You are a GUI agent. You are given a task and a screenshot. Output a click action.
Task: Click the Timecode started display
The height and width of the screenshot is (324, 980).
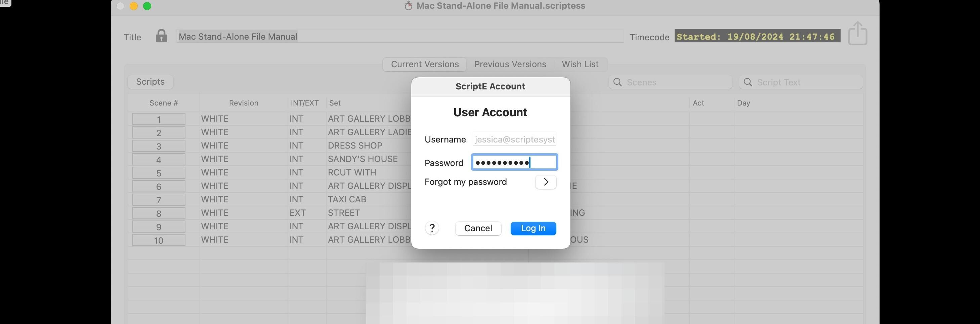coord(757,37)
